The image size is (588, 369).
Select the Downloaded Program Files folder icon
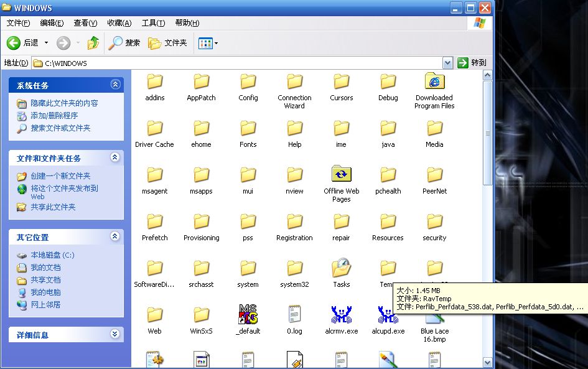(x=434, y=82)
